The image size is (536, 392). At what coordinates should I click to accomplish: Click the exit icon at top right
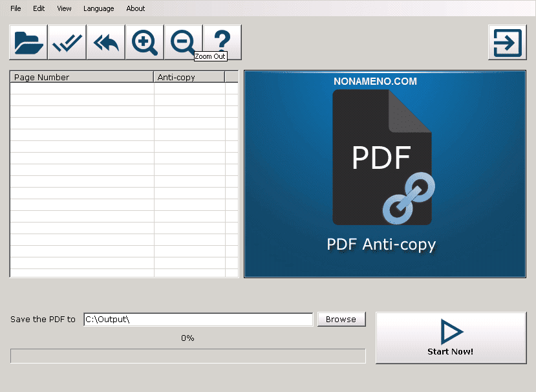[x=507, y=43]
